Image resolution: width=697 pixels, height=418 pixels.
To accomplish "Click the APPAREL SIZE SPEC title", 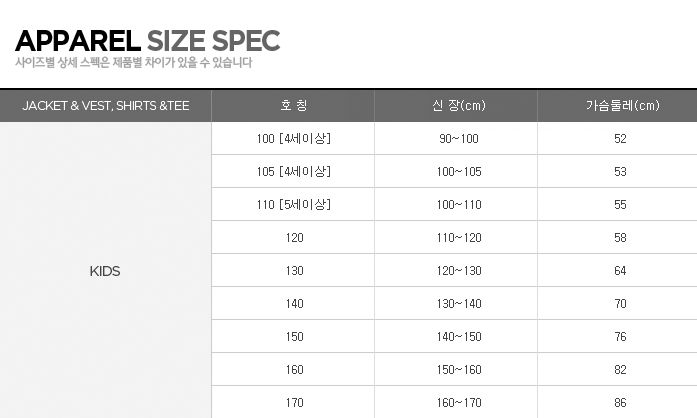I will [x=147, y=41].
